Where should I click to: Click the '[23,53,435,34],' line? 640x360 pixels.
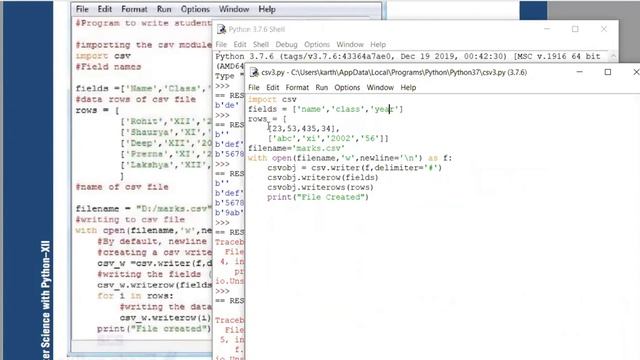click(304, 129)
